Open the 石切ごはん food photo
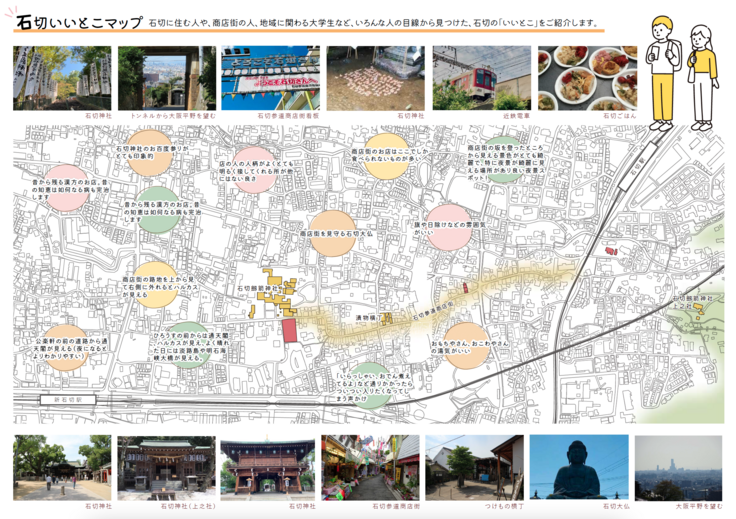This screenshot has width=736, height=519. (572, 78)
